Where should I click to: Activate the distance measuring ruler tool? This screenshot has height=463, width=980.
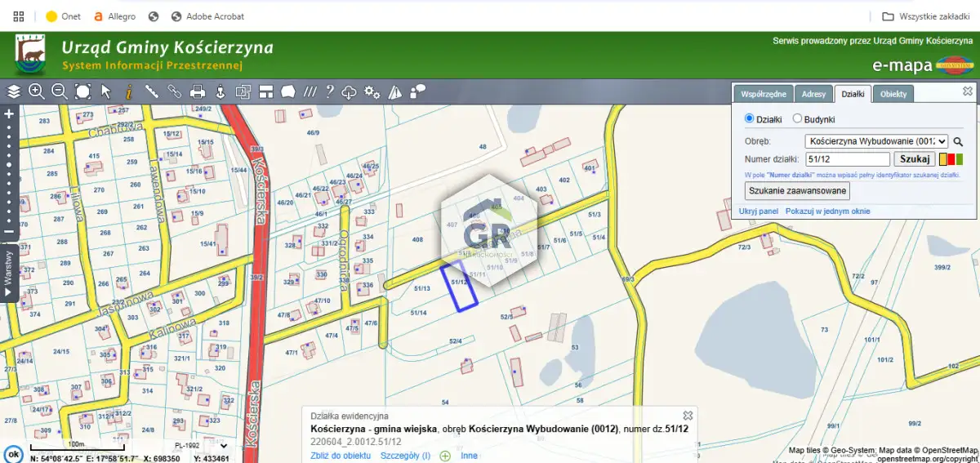pyautogui.click(x=151, y=91)
